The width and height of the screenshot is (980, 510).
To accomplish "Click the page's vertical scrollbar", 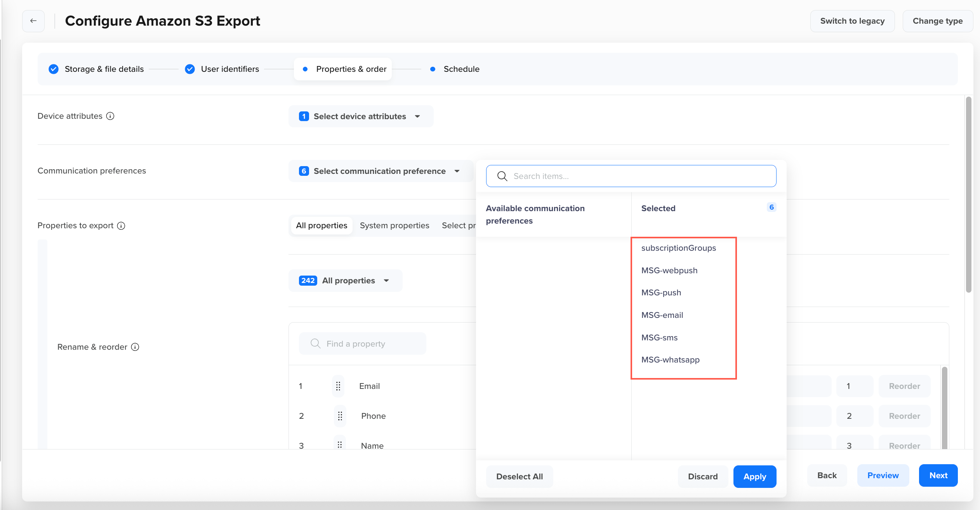I will point(968,194).
